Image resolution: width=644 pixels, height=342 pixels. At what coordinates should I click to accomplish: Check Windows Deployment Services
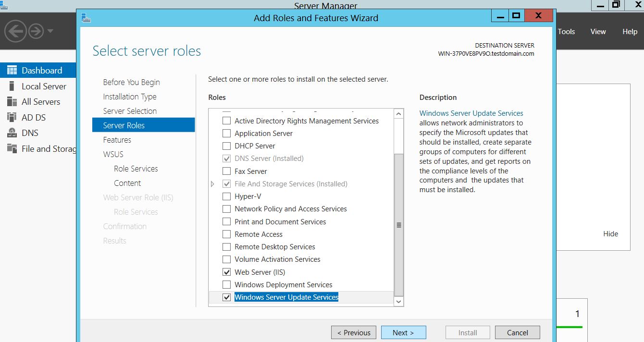coord(227,285)
